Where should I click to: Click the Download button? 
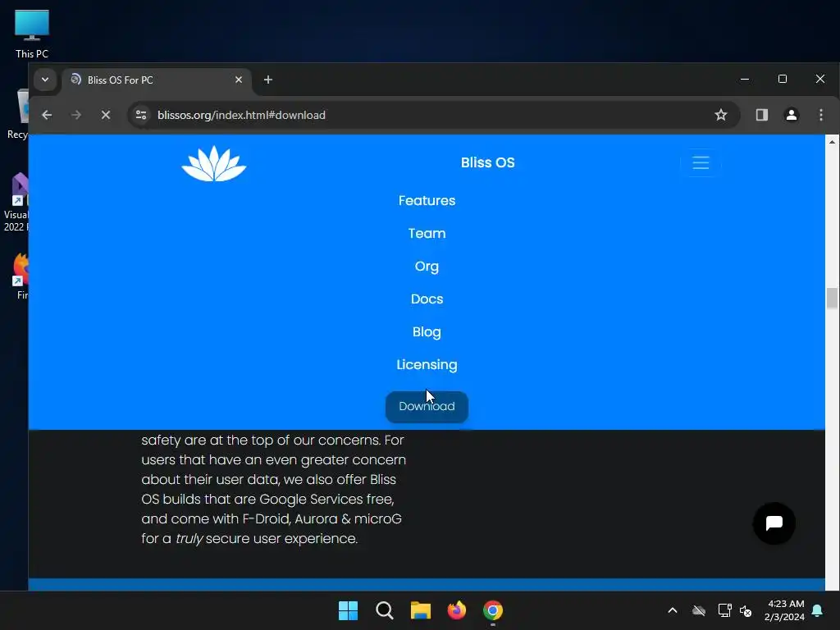427,407
